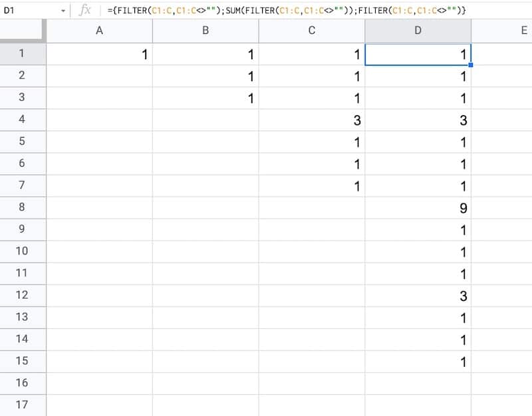The width and height of the screenshot is (532, 416).
Task: Select column D header
Action: click(x=418, y=31)
